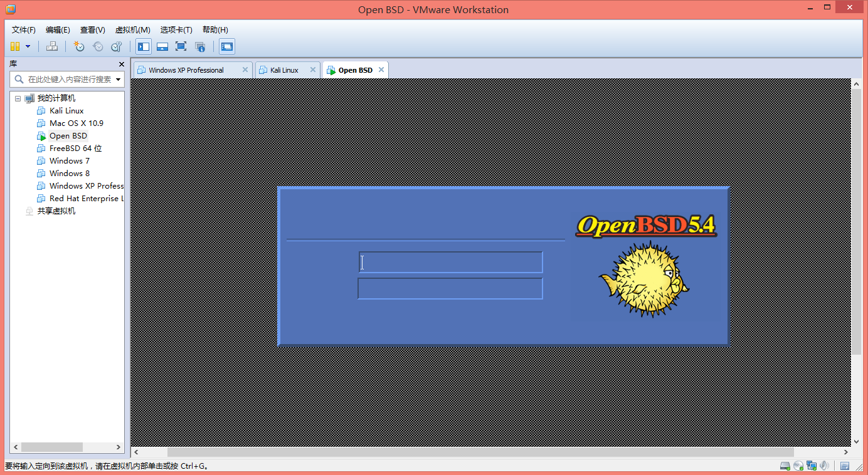Image resolution: width=868 pixels, height=475 pixels.
Task: Enter full screen mode icon
Action: (x=181, y=46)
